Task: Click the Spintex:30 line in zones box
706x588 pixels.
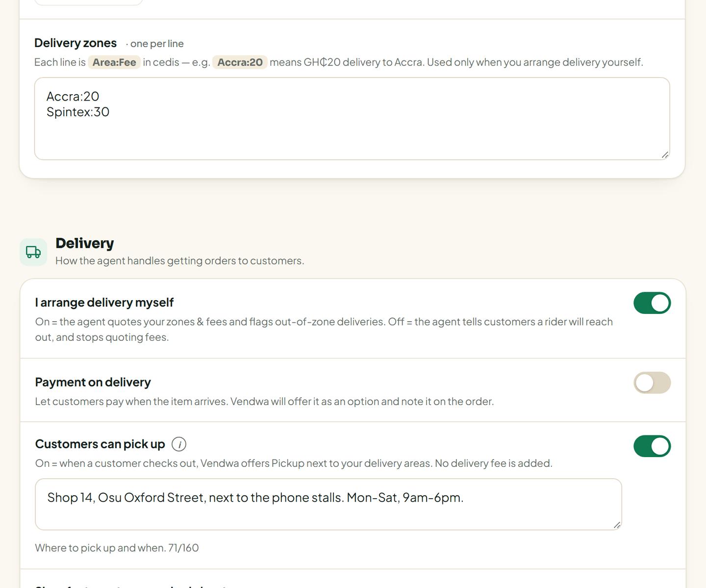Action: 78,112
